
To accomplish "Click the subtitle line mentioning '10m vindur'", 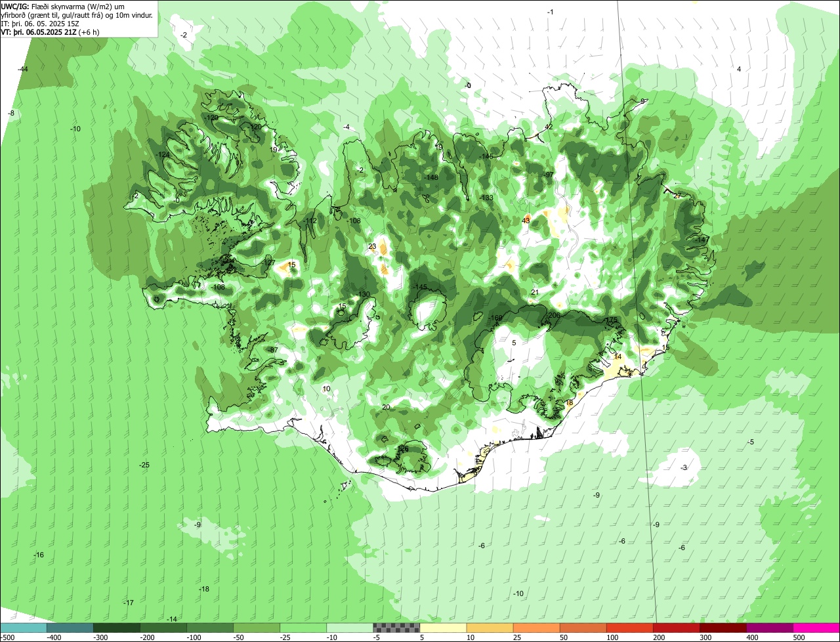I will tap(77, 14).
